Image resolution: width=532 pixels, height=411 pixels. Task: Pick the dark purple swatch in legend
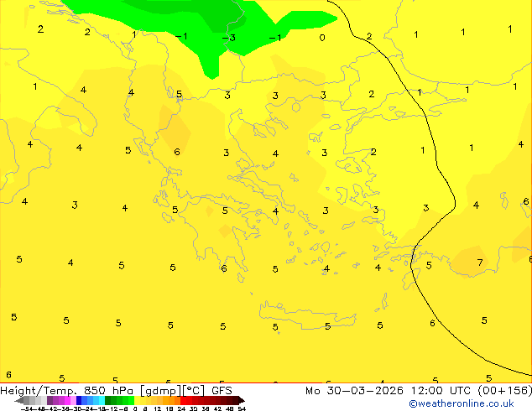click(50, 400)
